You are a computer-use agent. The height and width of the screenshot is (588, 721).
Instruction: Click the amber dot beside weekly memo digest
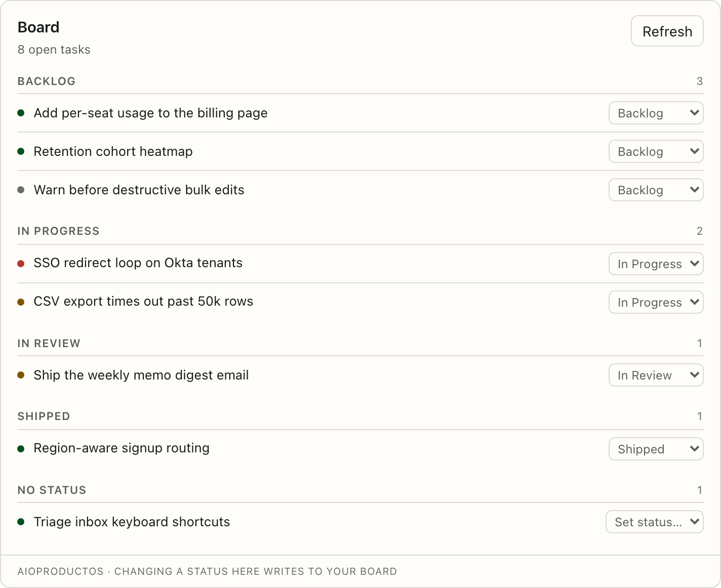pyautogui.click(x=21, y=375)
